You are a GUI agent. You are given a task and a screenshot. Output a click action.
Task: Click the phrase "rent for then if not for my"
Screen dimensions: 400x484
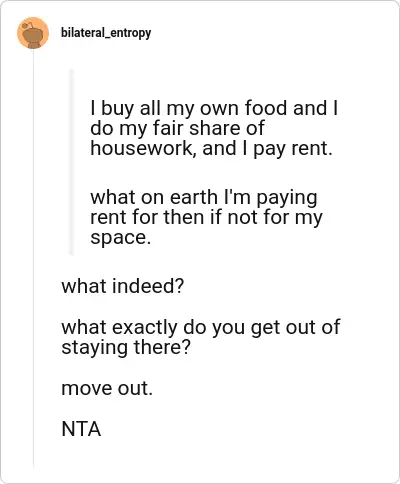pos(206,218)
